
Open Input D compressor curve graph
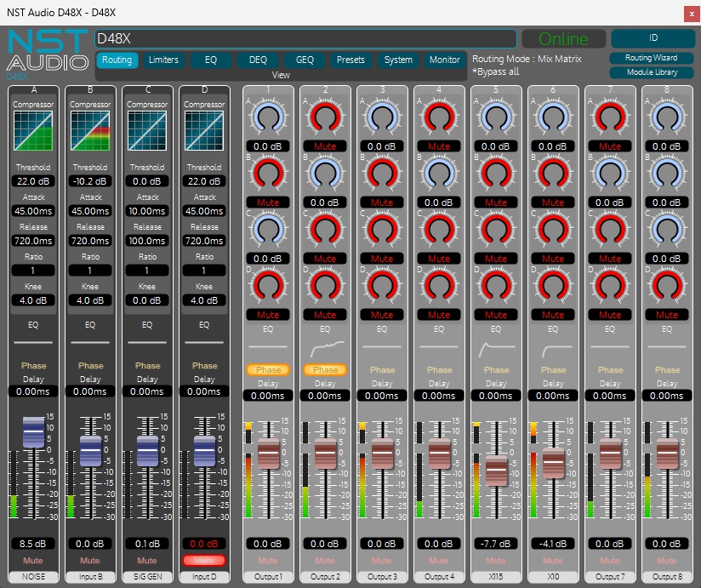pos(204,130)
